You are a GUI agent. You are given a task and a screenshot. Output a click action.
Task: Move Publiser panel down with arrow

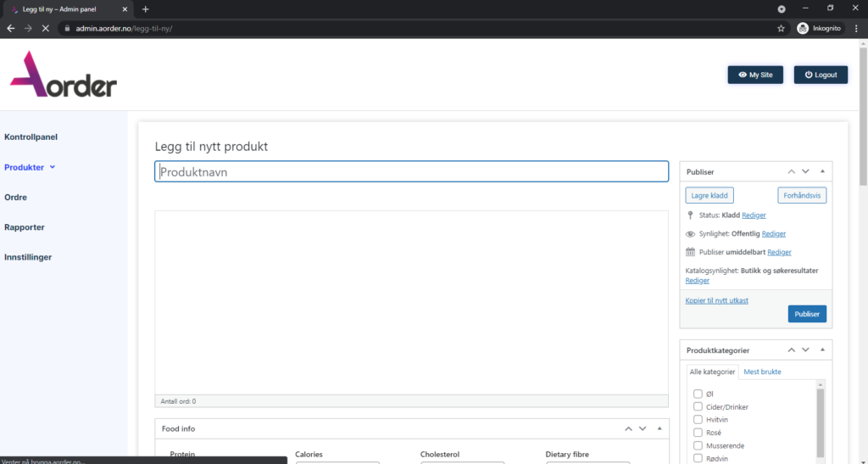coord(805,171)
